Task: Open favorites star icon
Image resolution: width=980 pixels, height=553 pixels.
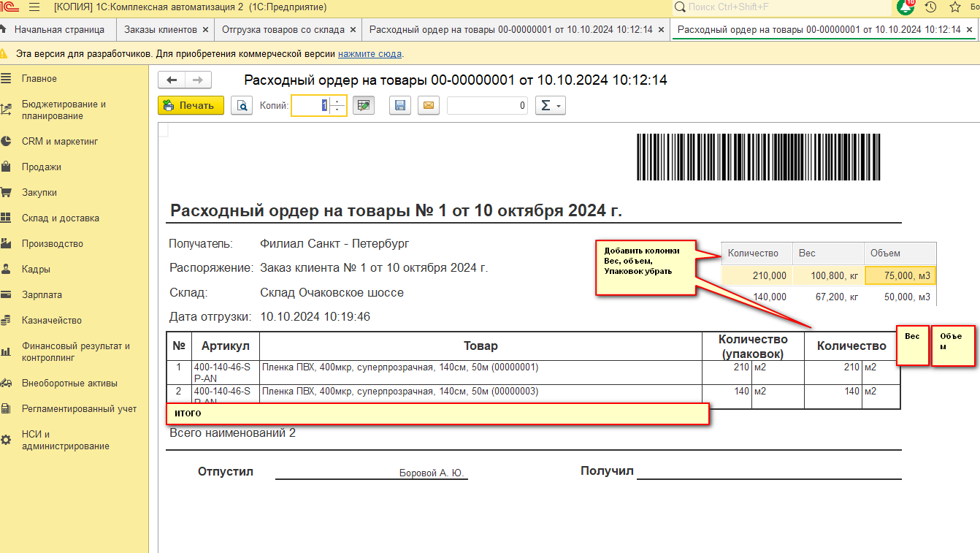Action: click(954, 7)
